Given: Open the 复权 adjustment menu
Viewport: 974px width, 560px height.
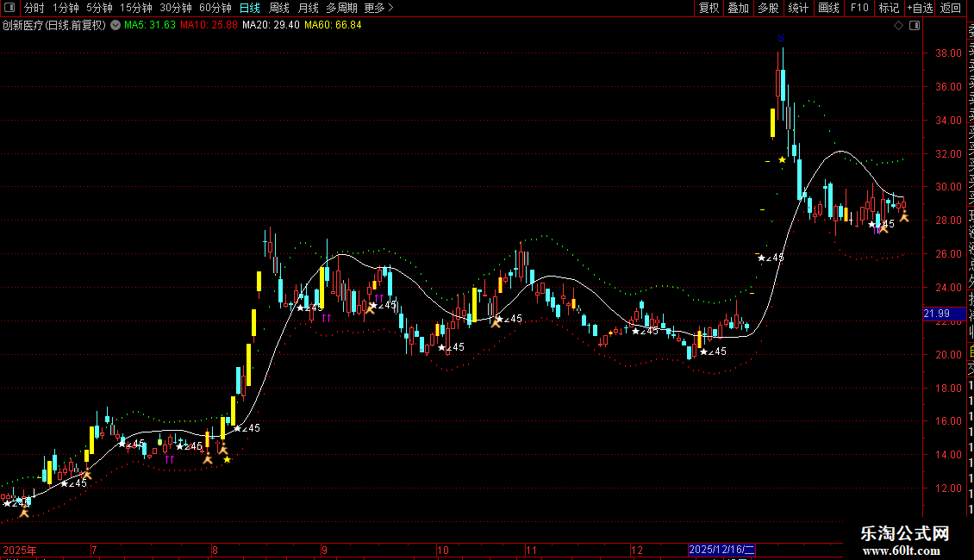Looking at the screenshot, I should pyautogui.click(x=709, y=8).
